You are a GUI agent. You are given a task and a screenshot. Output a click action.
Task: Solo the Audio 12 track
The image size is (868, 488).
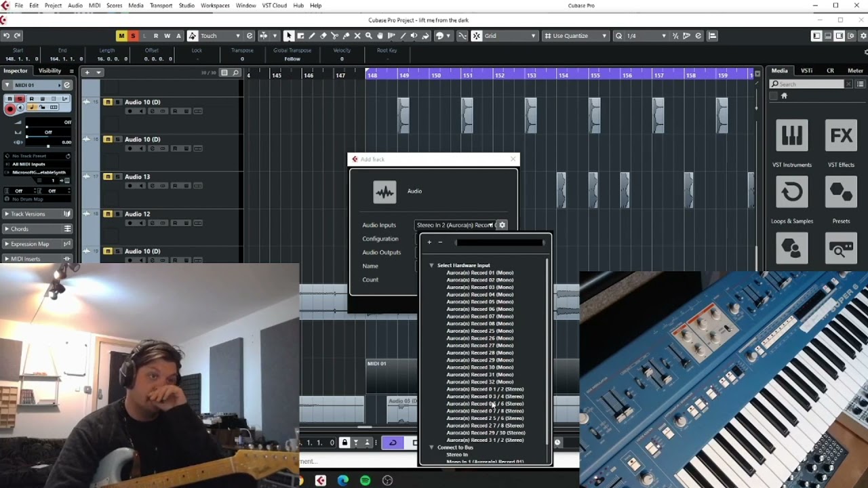117,214
